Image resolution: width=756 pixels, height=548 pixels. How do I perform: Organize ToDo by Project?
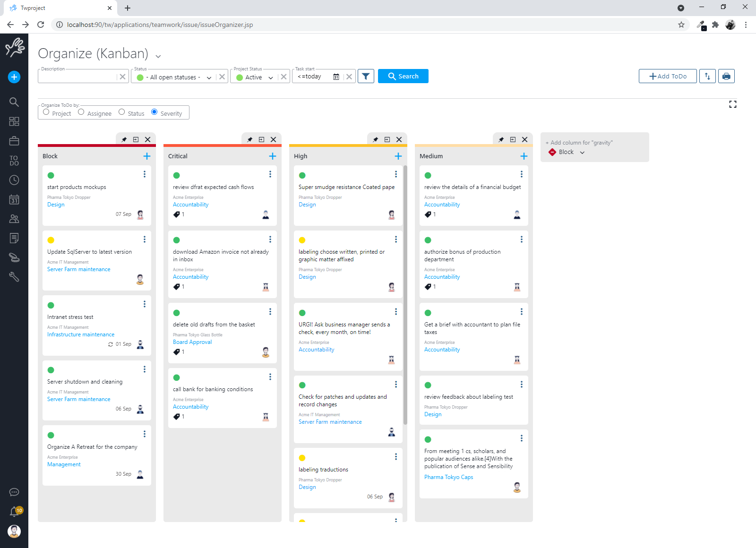tap(46, 112)
